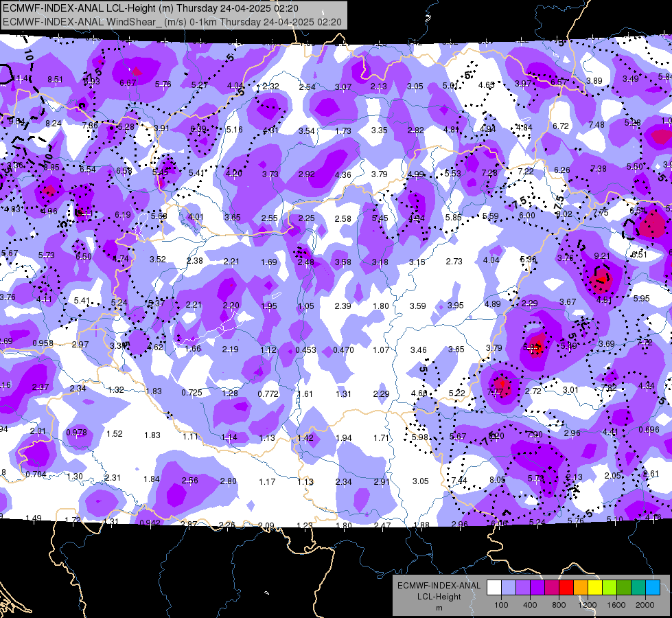The width and height of the screenshot is (672, 618).
Task: Click the wind shear value 2.91
Action: [382, 481]
